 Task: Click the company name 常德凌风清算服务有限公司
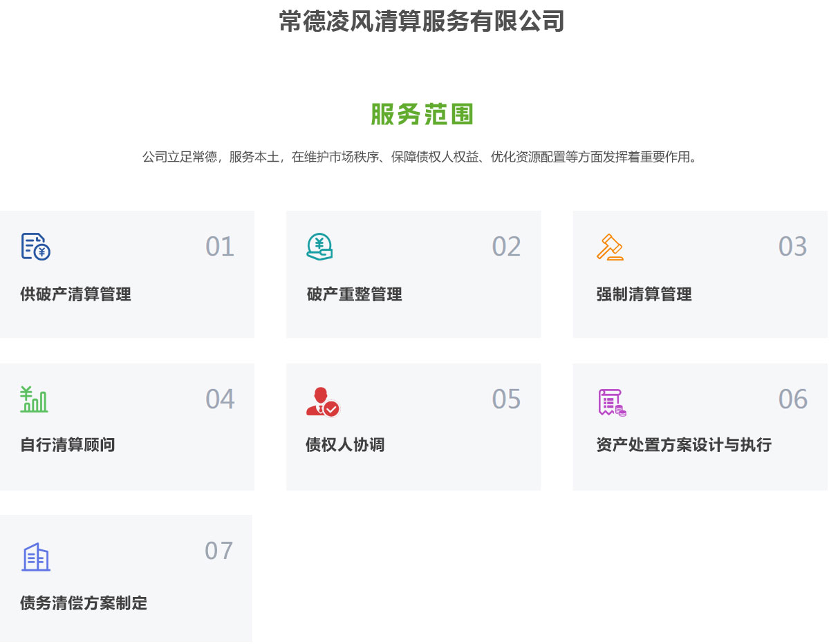pyautogui.click(x=422, y=21)
